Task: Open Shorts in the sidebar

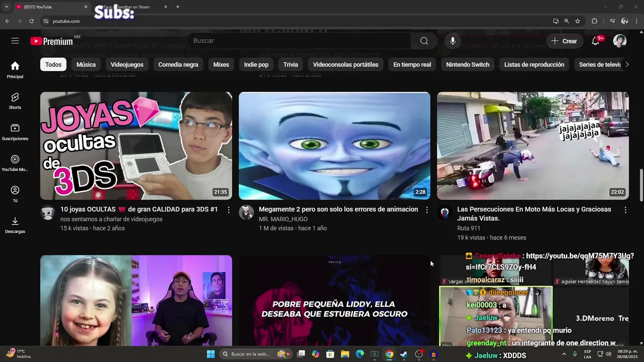Action: 15,101
